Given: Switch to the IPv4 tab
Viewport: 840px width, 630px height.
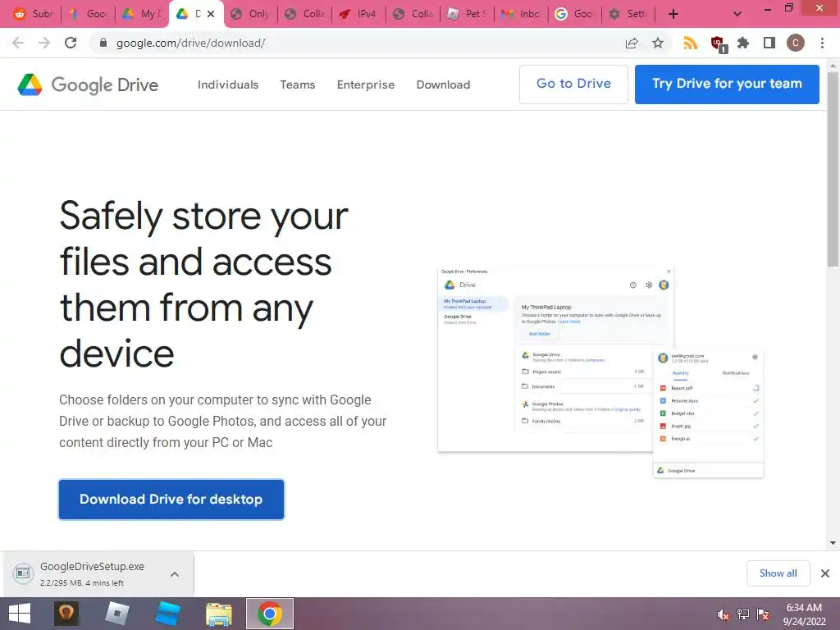Looking at the screenshot, I should click(358, 14).
